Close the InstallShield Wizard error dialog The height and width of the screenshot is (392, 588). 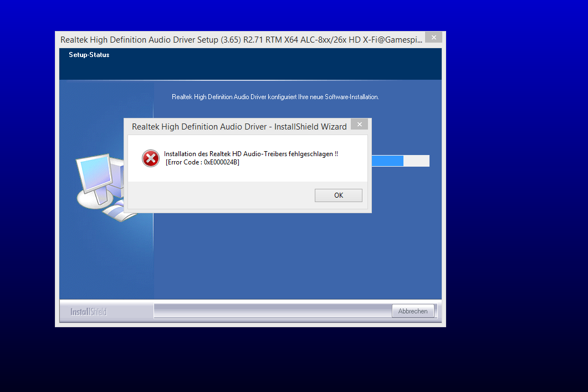[359, 125]
